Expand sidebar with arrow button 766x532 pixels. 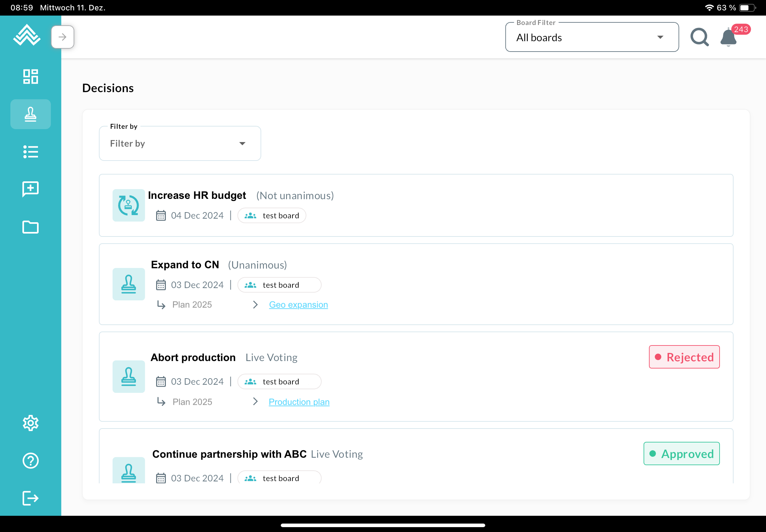[x=62, y=37]
